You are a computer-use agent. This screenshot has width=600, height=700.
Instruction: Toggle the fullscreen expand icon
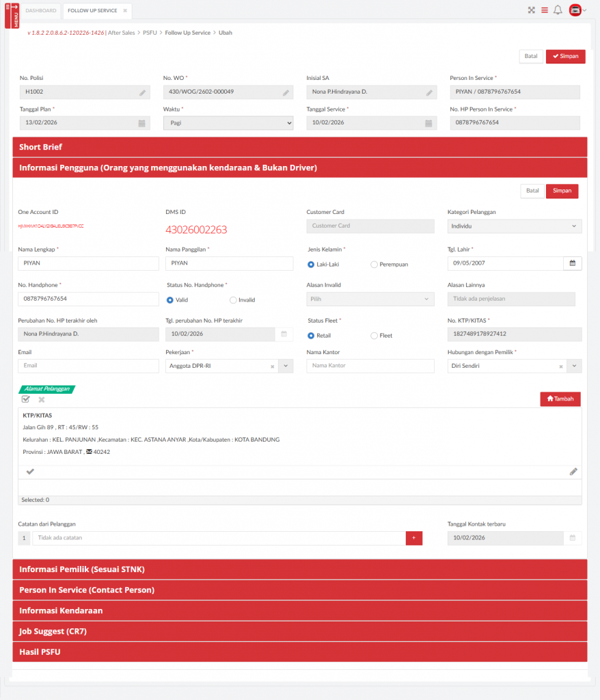pyautogui.click(x=532, y=10)
